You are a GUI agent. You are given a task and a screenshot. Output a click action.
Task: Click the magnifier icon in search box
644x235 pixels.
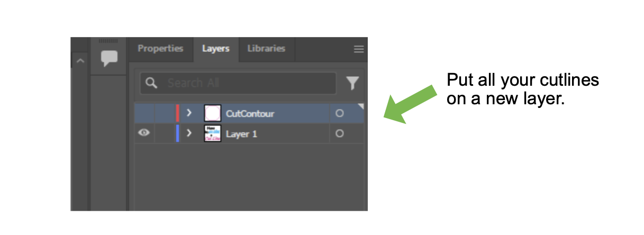pos(152,83)
